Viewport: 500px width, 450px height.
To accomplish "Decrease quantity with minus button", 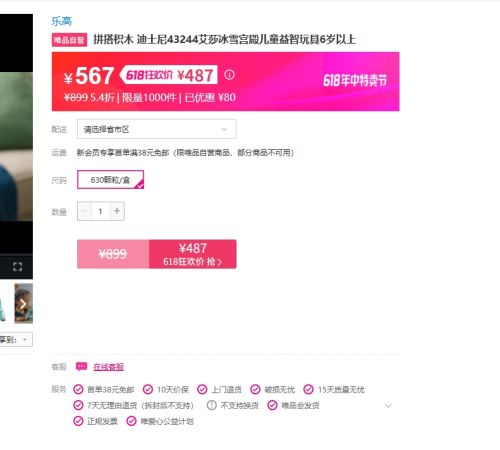I will [84, 211].
